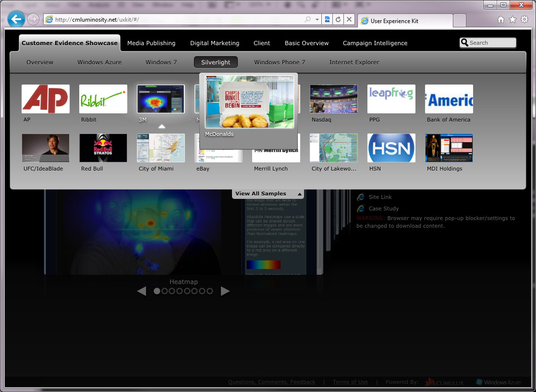Open the AP logo sample
Image resolution: width=536 pixels, height=392 pixels.
click(46, 99)
